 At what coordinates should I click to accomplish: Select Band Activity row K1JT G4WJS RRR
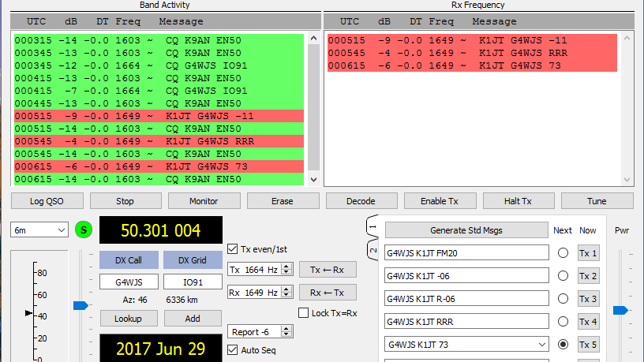(x=159, y=141)
